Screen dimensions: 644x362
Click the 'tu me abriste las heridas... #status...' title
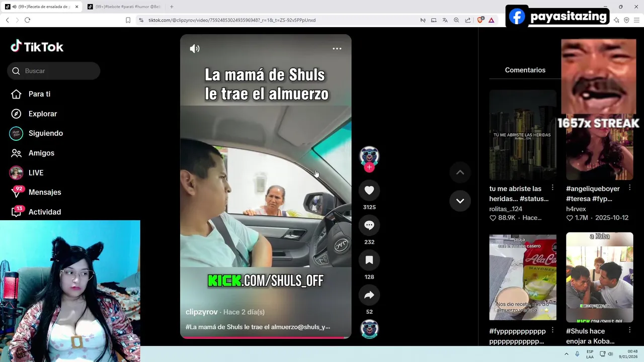(519, 194)
